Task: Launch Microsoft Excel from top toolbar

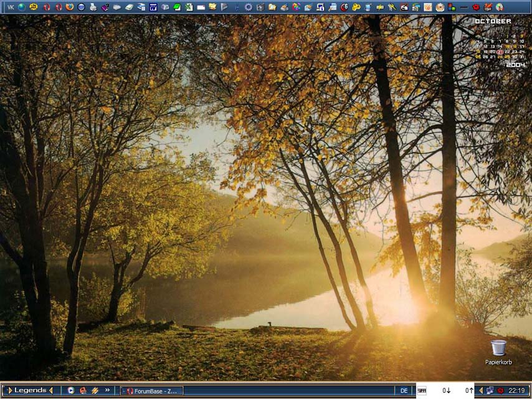Action: tap(189, 7)
